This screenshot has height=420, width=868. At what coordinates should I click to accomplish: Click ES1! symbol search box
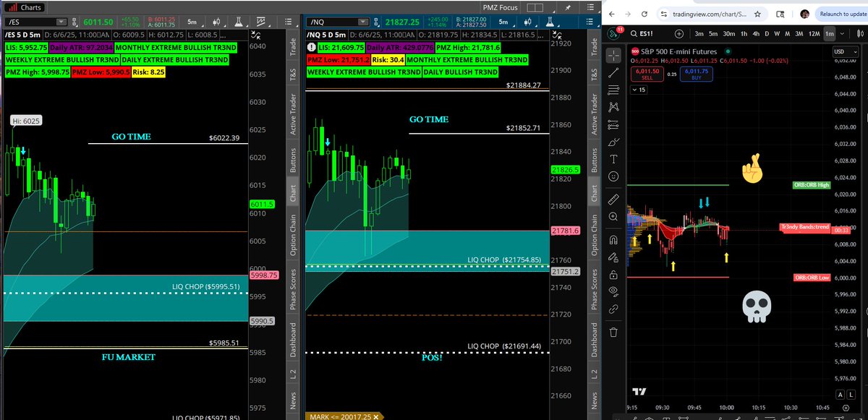[650, 33]
